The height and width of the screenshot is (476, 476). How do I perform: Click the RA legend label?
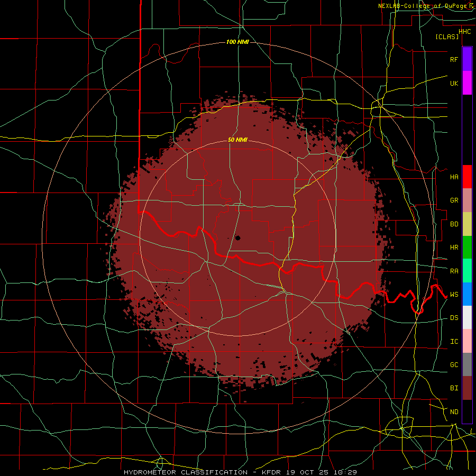tap(454, 271)
